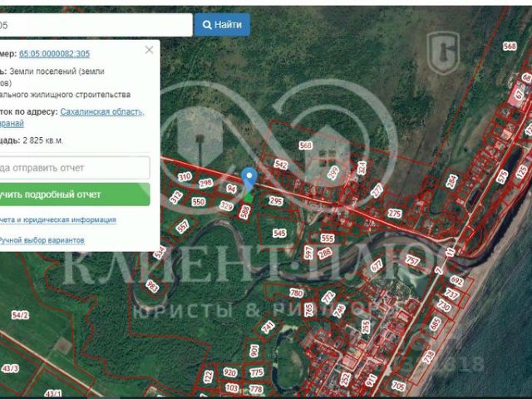Select parcel label 730
532x399 pixels.
[x=444, y=306]
